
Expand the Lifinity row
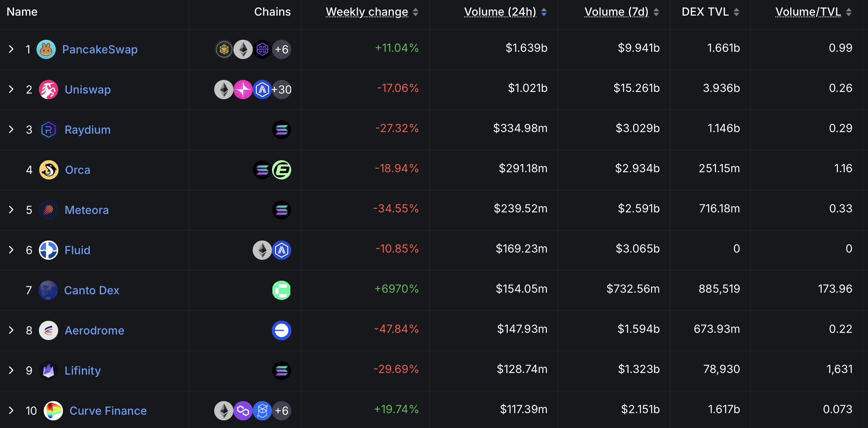point(11,370)
